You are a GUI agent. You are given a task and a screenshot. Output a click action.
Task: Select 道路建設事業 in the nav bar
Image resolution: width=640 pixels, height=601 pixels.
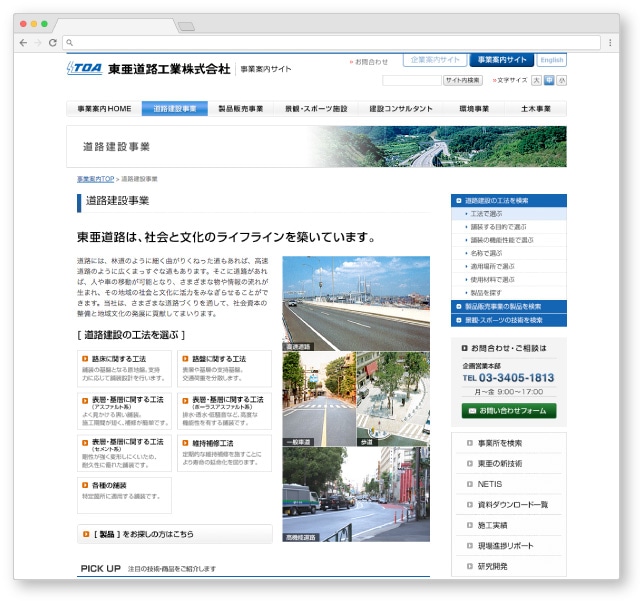click(x=175, y=109)
